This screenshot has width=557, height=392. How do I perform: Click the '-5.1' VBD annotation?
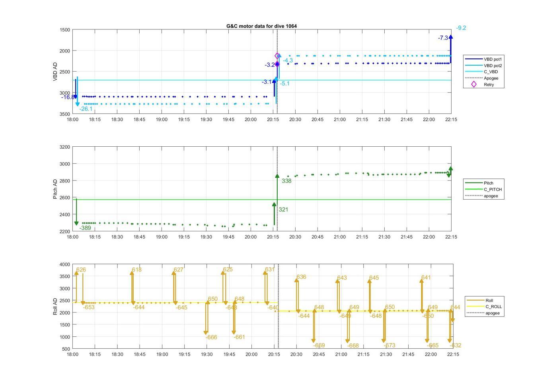coord(285,83)
